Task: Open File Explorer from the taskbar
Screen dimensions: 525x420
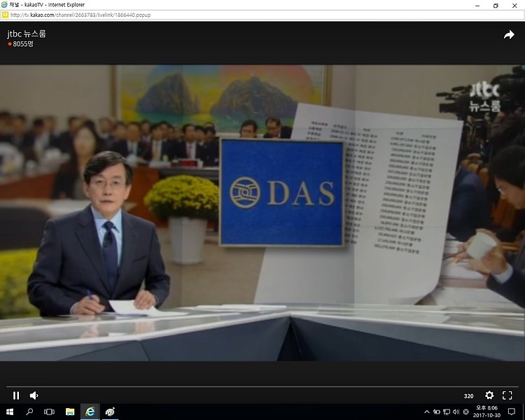Action: coord(69,412)
